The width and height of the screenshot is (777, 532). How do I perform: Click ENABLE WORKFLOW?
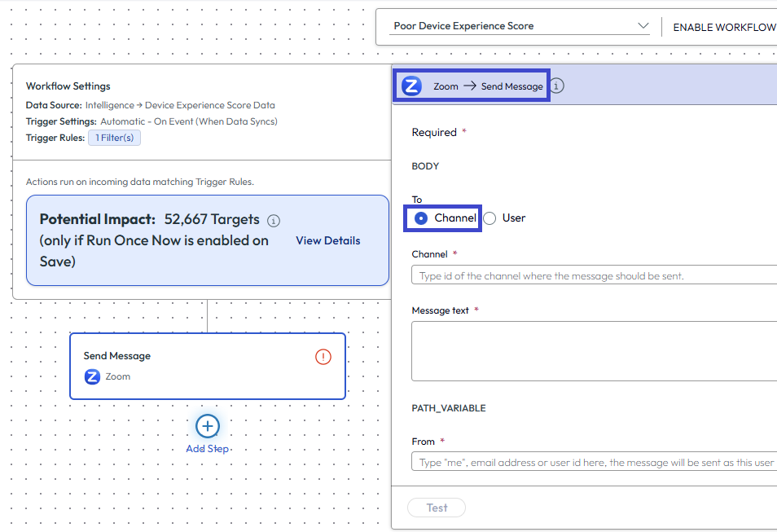click(x=725, y=27)
